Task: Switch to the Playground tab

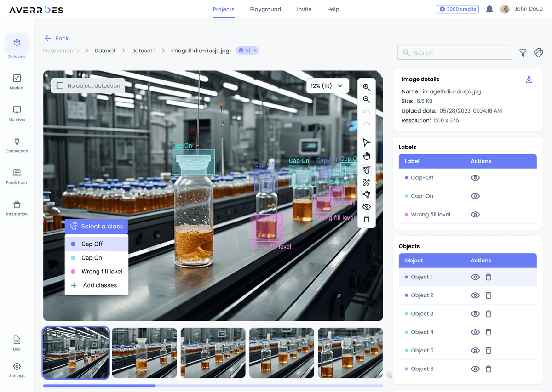Action: (265, 9)
